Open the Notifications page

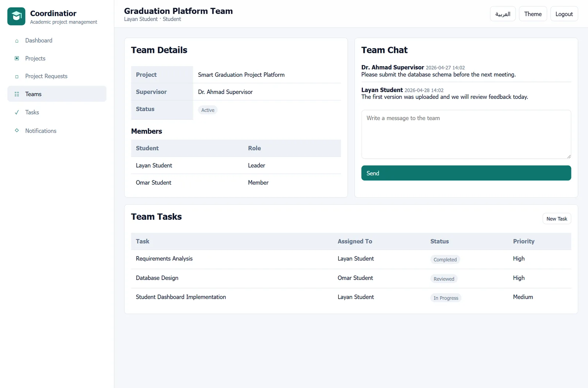[x=57, y=131]
